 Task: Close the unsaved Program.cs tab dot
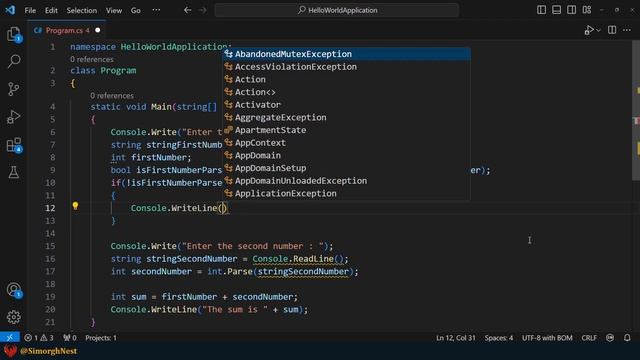pyautogui.click(x=98, y=30)
